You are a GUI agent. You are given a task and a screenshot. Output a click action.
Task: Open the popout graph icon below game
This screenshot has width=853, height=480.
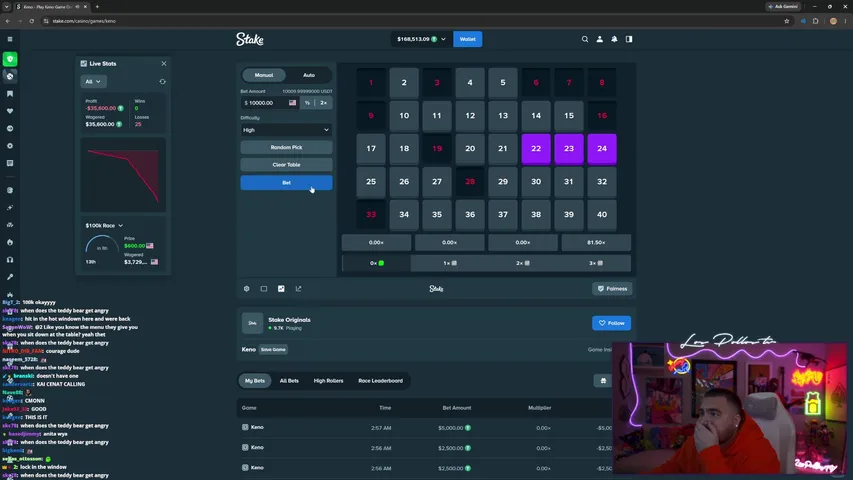click(x=298, y=289)
